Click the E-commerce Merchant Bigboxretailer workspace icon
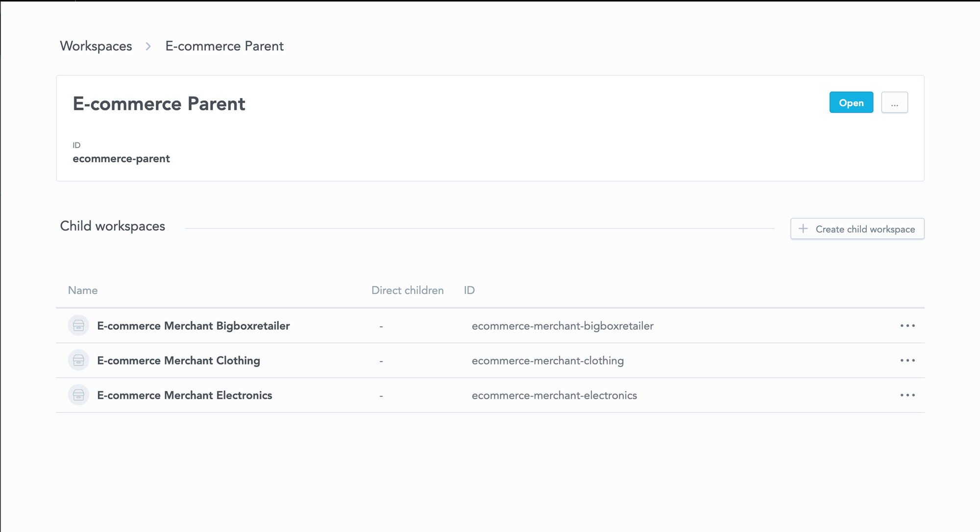Viewport: 980px width, 532px height. click(x=78, y=325)
